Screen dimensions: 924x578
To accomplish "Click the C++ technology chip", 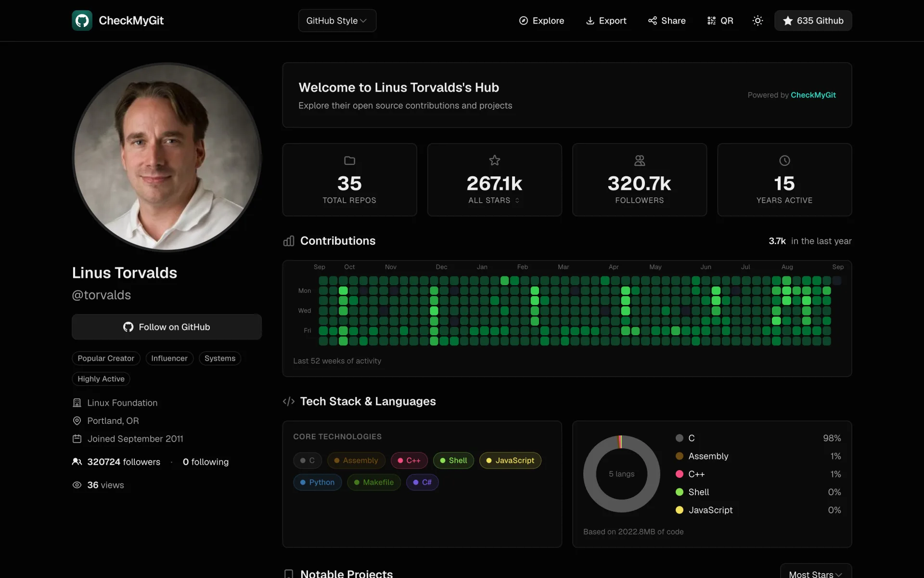I will point(409,460).
